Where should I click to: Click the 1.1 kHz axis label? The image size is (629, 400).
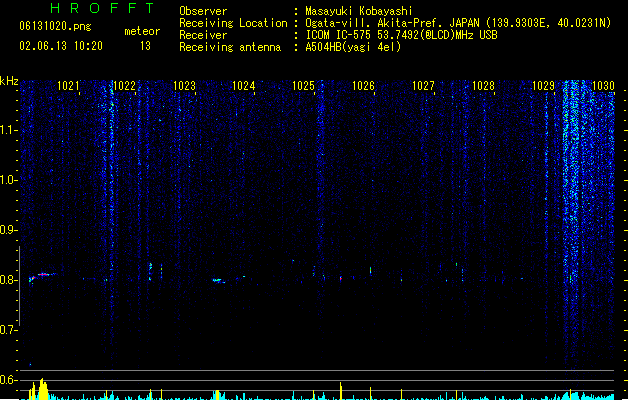tap(8, 130)
